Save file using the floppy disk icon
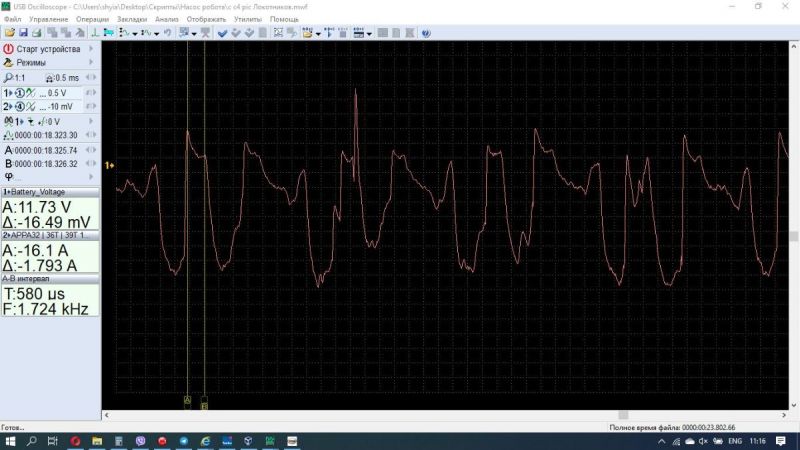Screen dimensions: 800x450 (23, 33)
